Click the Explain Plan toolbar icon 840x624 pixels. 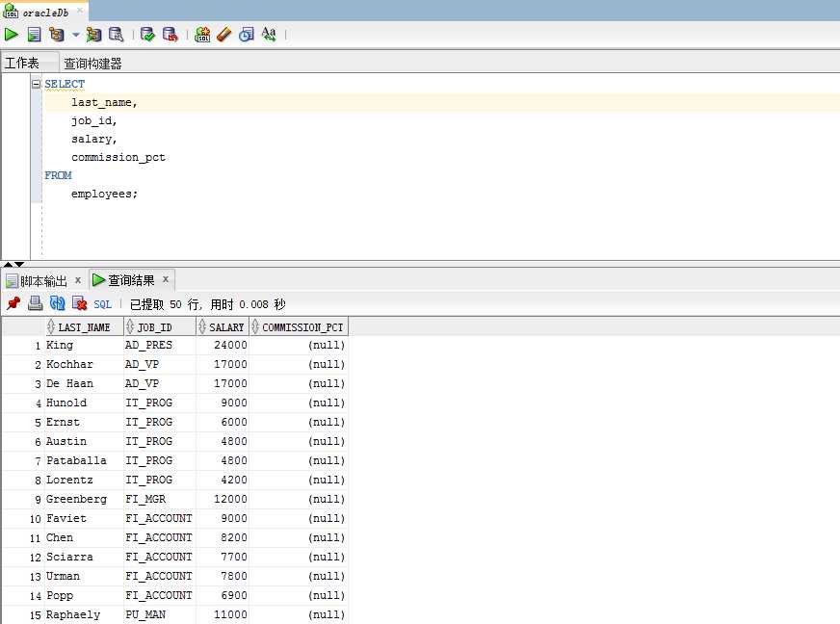[x=56, y=35]
